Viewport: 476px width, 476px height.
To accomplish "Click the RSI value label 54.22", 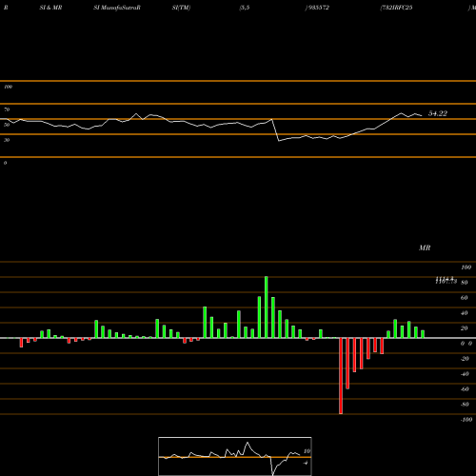I will pos(438,113).
